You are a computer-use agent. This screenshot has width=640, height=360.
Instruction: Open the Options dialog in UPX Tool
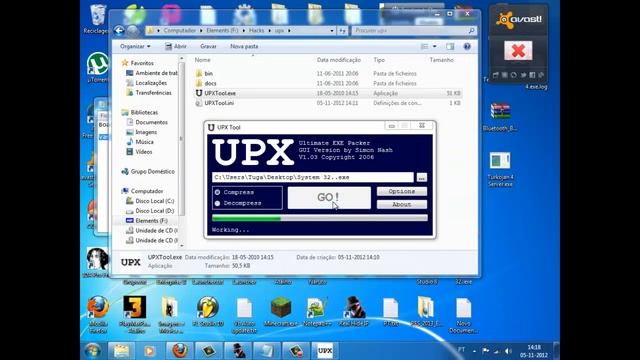click(402, 191)
